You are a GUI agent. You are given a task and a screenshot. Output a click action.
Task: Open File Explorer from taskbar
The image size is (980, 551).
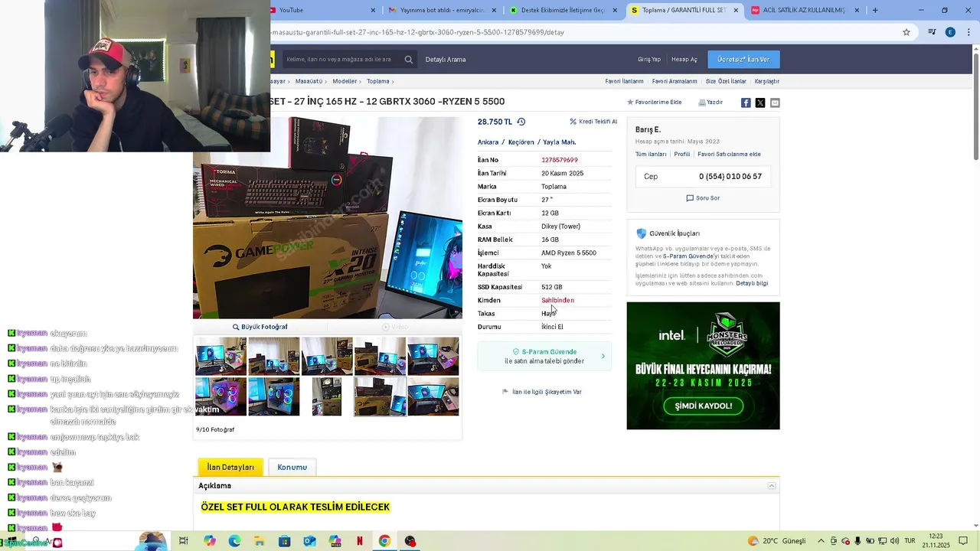point(259,541)
